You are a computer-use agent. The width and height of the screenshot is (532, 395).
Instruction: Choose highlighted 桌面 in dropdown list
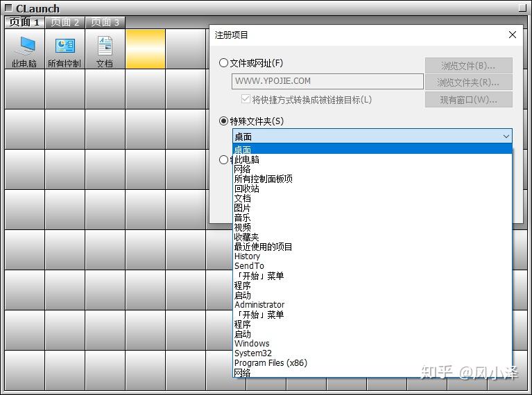[x=372, y=149]
